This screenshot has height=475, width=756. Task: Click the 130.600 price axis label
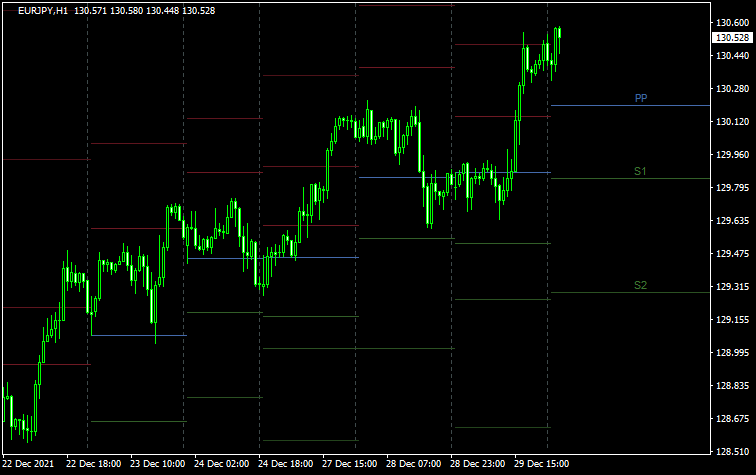tap(732, 23)
